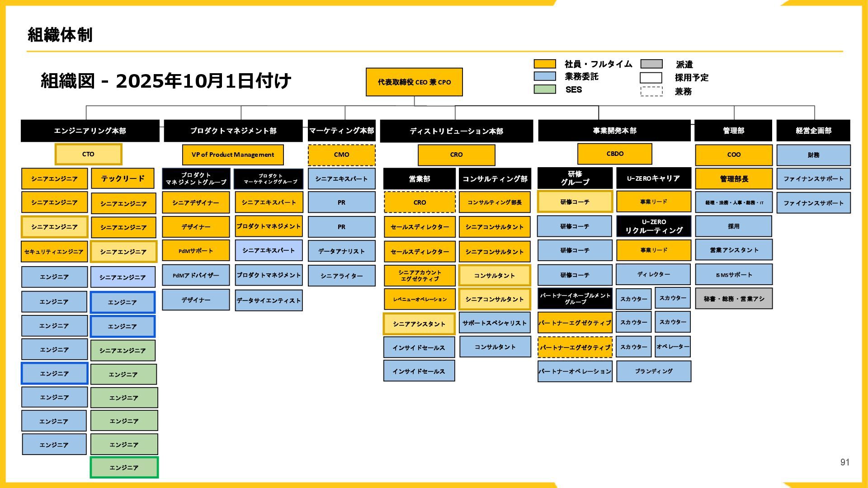Click the テックリード box
Image resolution: width=868 pixels, height=488 pixels.
123,178
